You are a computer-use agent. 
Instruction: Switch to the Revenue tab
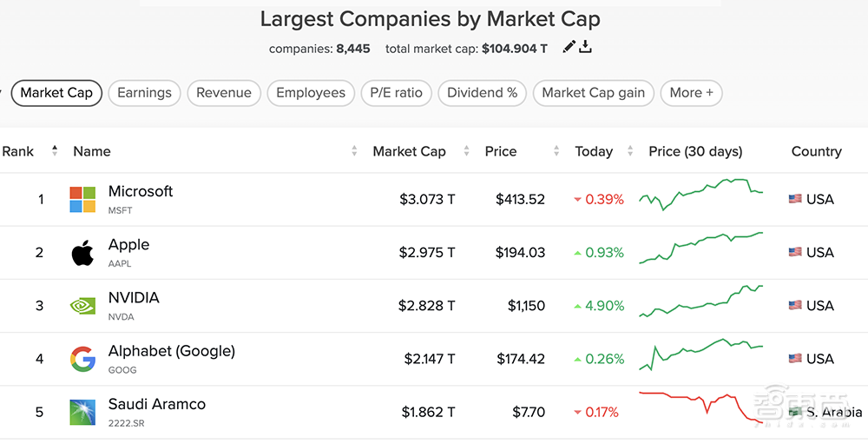click(x=224, y=93)
